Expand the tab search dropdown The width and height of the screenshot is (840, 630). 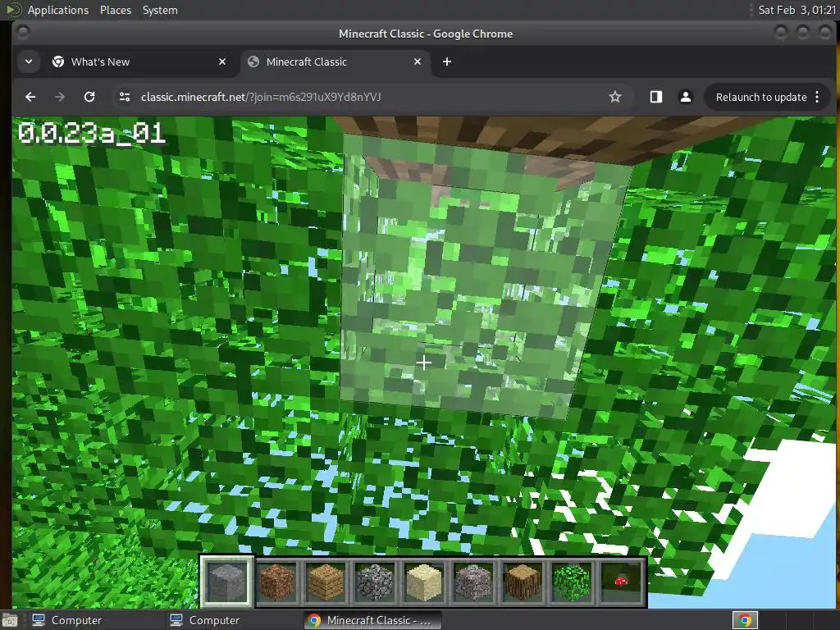click(29, 62)
